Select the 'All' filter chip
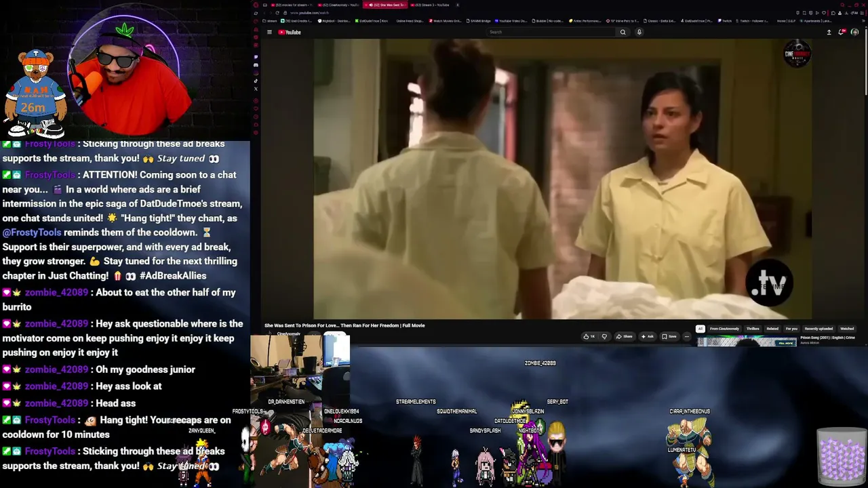The width and height of the screenshot is (868, 488). point(701,329)
